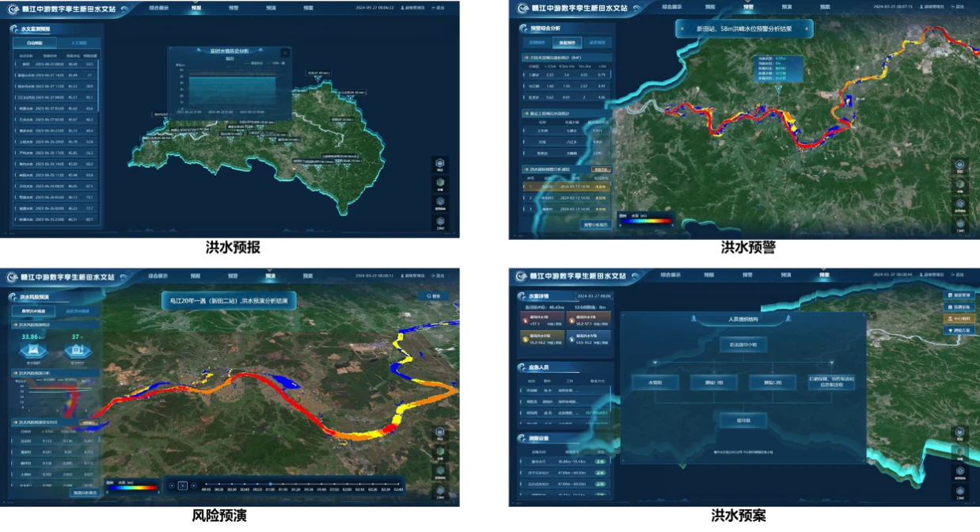Click the previous-step button in rehearsal playback bar
Image resolution: width=980 pixels, height=532 pixels.
[171, 485]
